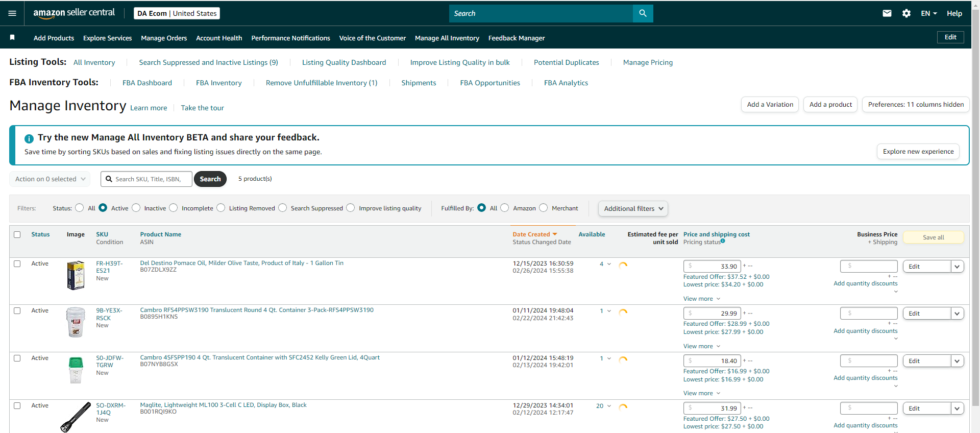Open Action on 0 selected dropdown
This screenshot has height=433, width=980.
[x=50, y=179]
